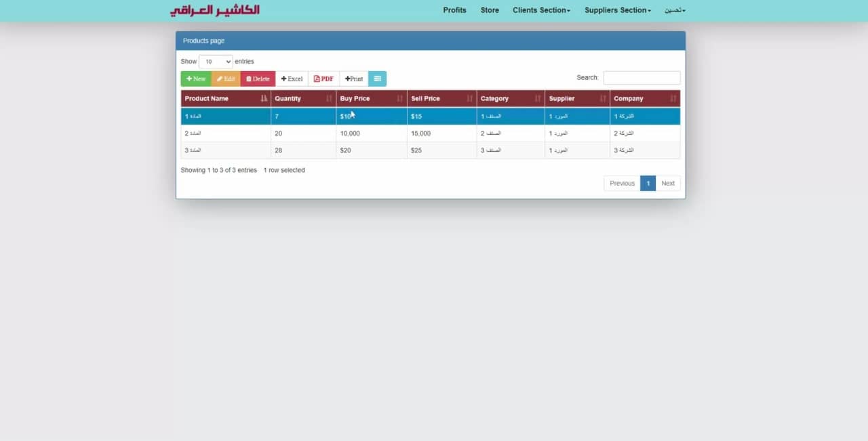This screenshot has width=868, height=441.
Task: Delete the selected product
Action: click(x=258, y=79)
